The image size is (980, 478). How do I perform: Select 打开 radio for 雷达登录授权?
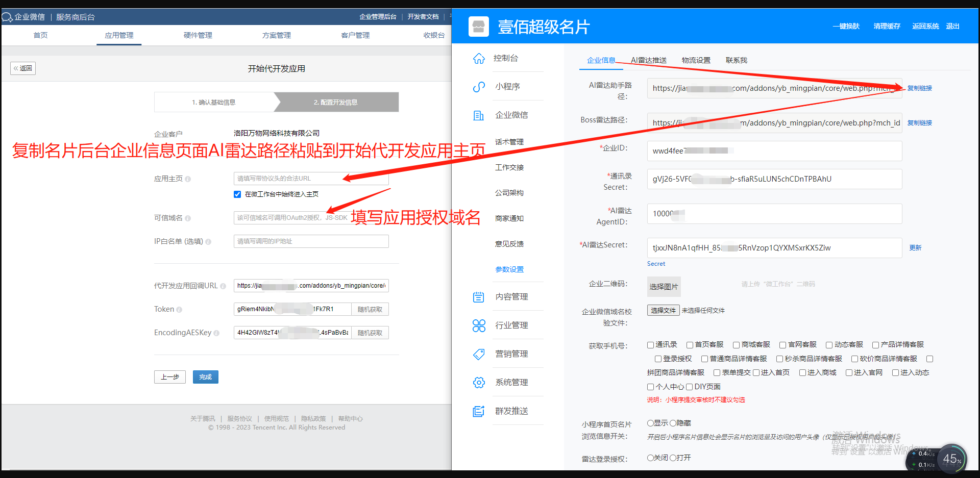point(673,458)
